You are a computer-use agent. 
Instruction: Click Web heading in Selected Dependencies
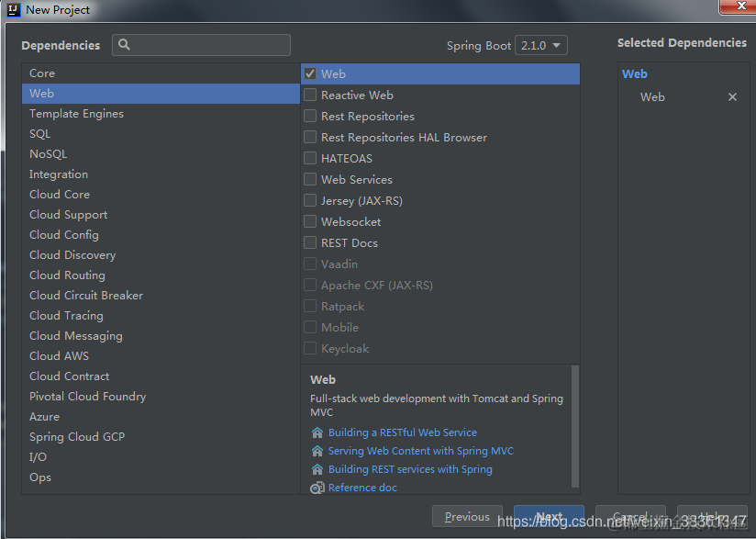coord(635,73)
